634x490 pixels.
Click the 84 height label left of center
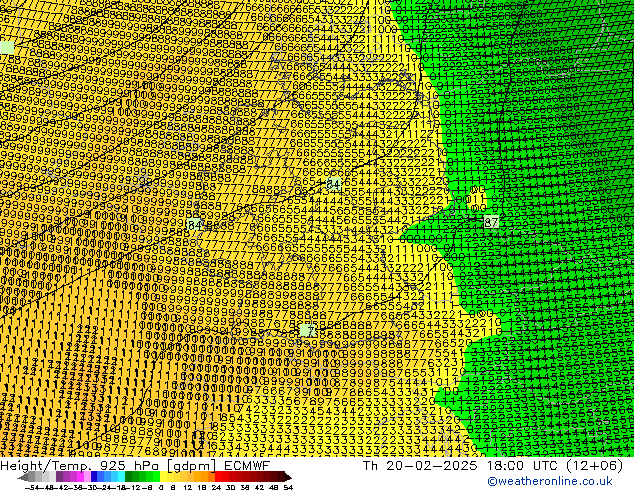(194, 224)
